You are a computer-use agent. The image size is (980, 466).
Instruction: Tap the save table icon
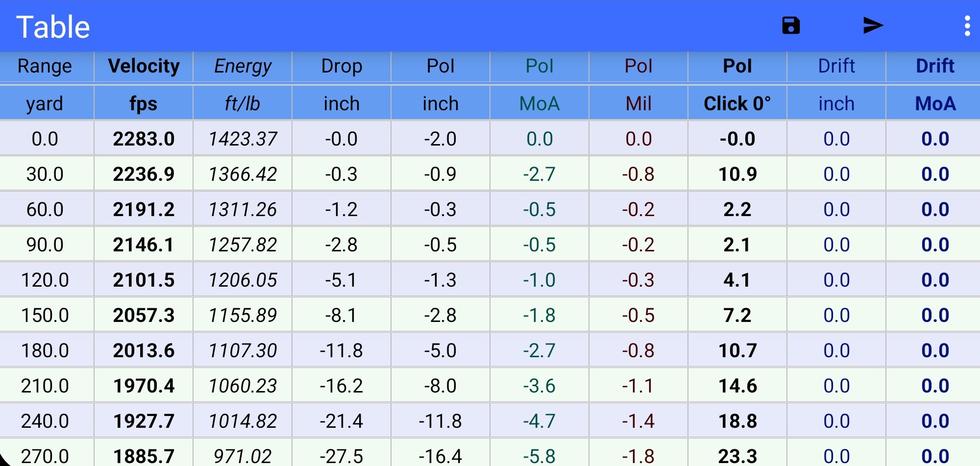click(790, 25)
